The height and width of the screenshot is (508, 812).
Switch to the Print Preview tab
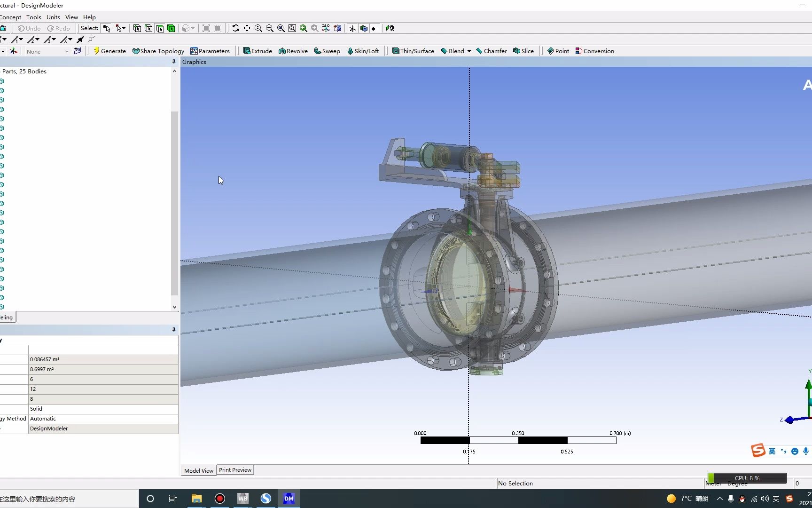(x=235, y=470)
